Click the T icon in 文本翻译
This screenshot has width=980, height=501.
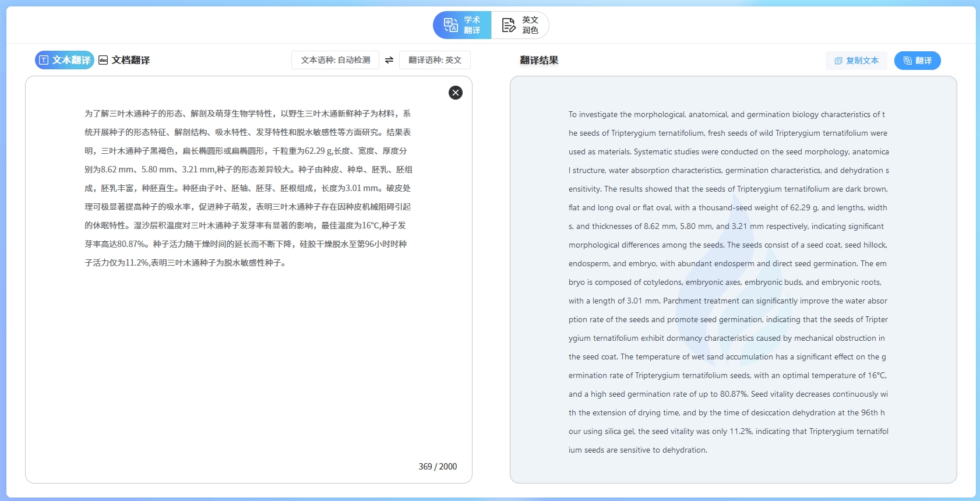(x=44, y=60)
